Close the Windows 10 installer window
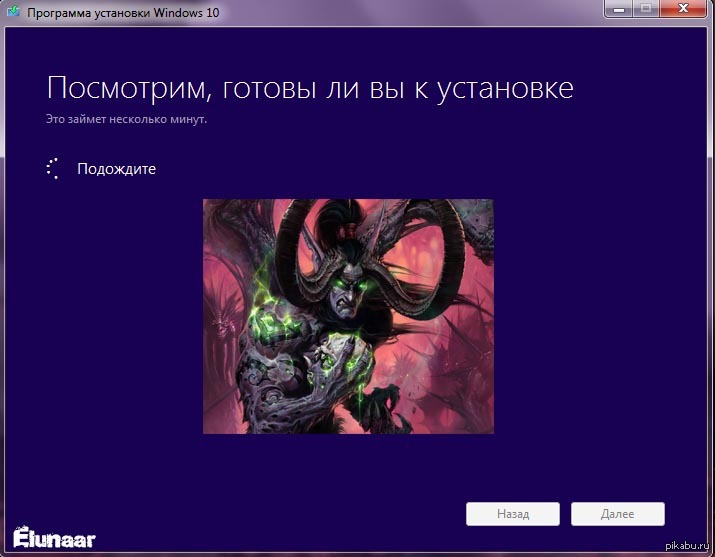This screenshot has height=557, width=715. [681, 8]
